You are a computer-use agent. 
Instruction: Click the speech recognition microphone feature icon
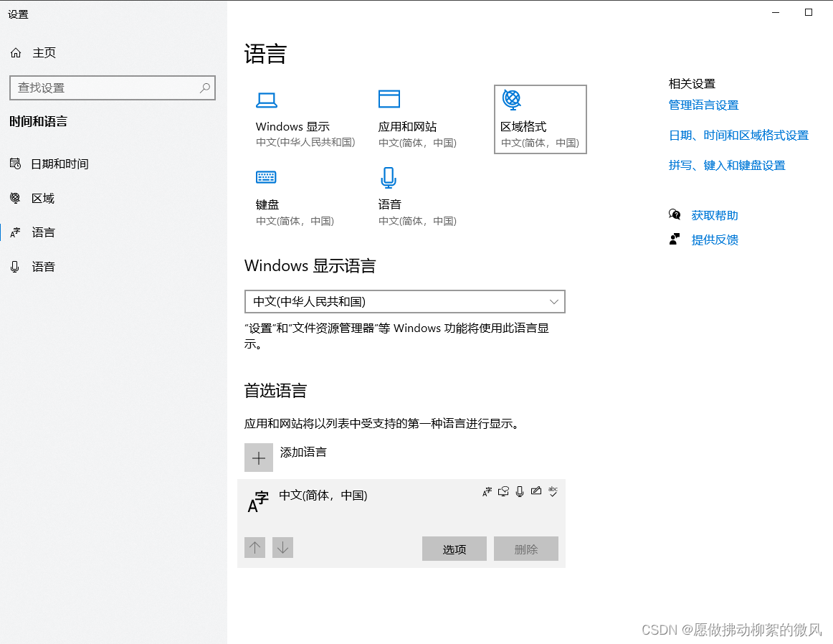pyautogui.click(x=520, y=491)
